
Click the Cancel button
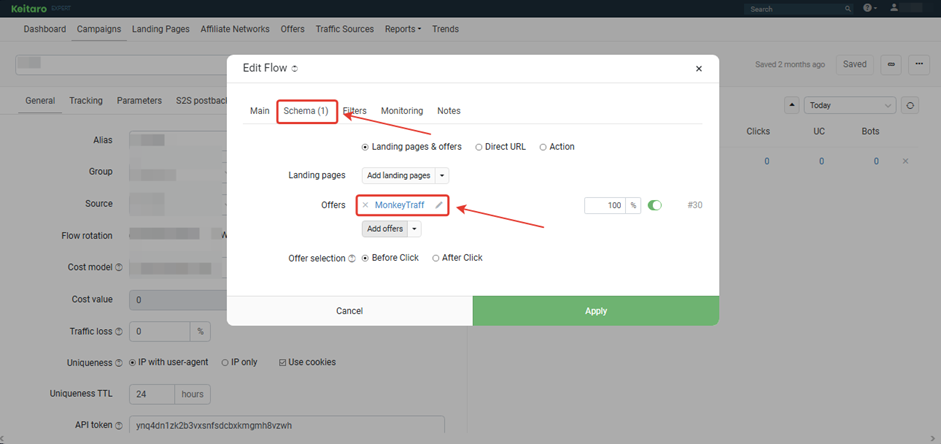point(350,311)
